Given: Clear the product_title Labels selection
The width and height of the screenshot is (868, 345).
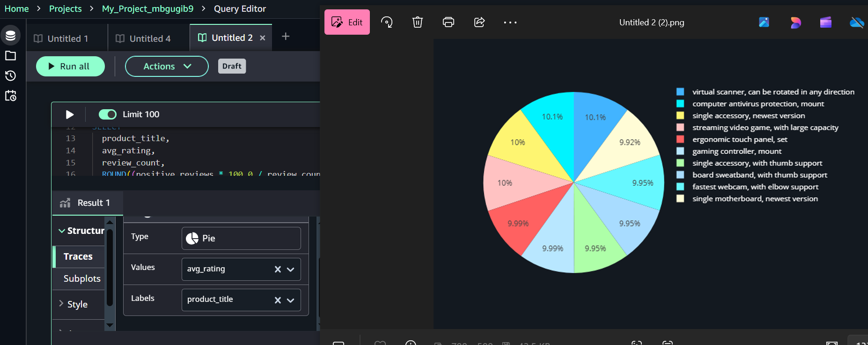Looking at the screenshot, I should (278, 300).
